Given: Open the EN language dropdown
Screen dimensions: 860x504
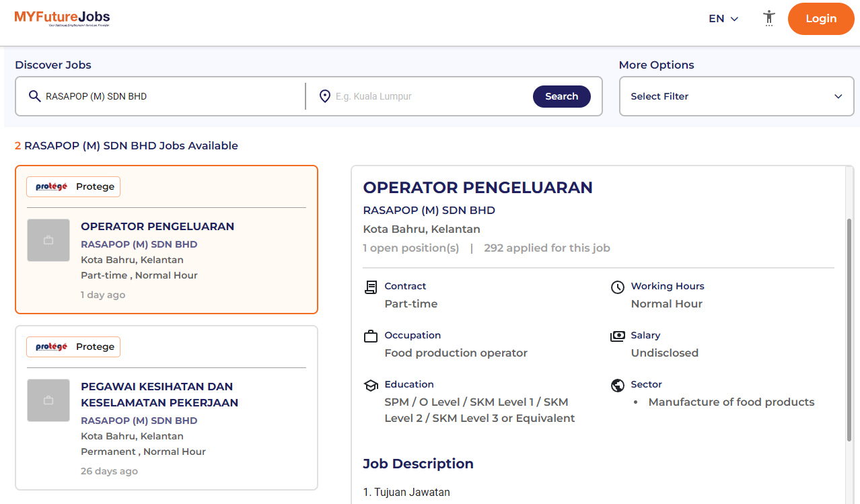Looking at the screenshot, I should (x=723, y=19).
